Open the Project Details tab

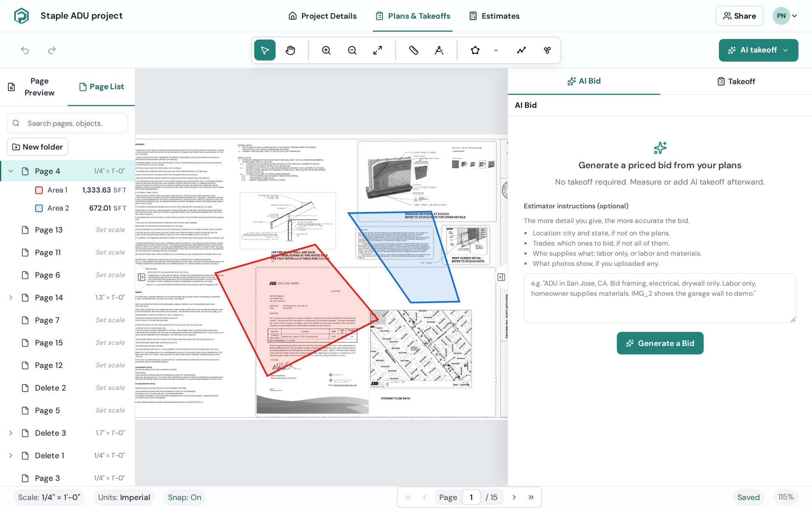322,16
